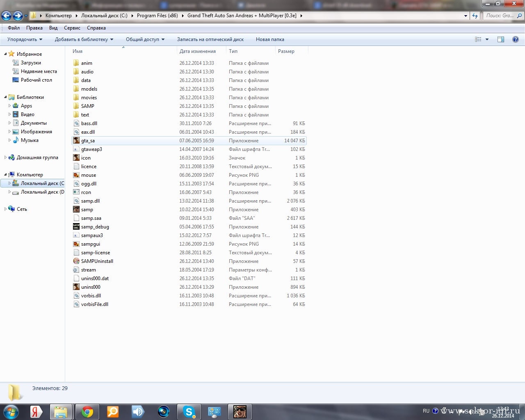Viewport: 525px width, 420px height.
Task: Open the Сервис menu
Action: [x=72, y=28]
